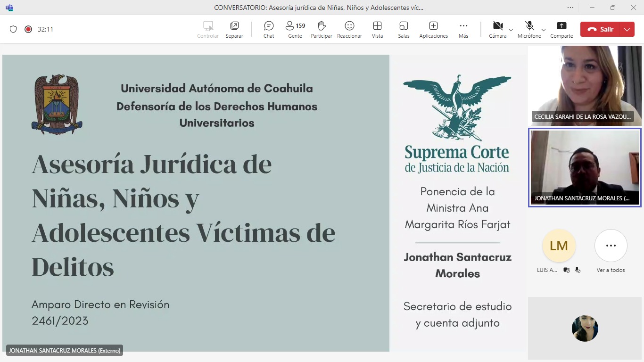The image size is (644, 362).
Task: Select Jonathan Santacruz Morales' video tile
Action: click(585, 167)
